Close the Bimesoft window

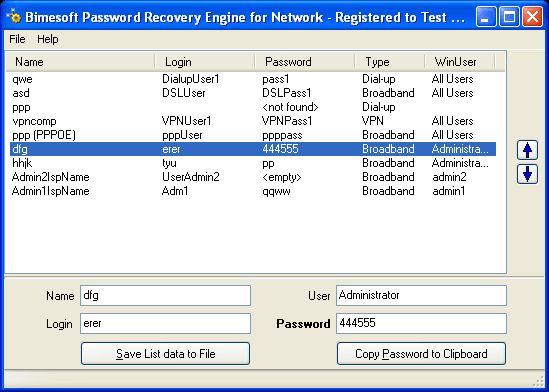point(532,17)
